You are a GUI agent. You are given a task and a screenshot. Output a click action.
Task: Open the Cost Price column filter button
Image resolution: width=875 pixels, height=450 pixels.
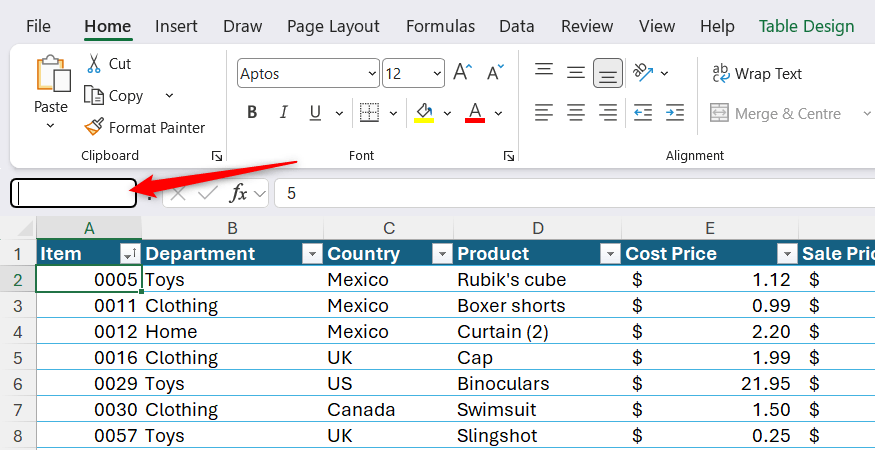click(x=787, y=254)
